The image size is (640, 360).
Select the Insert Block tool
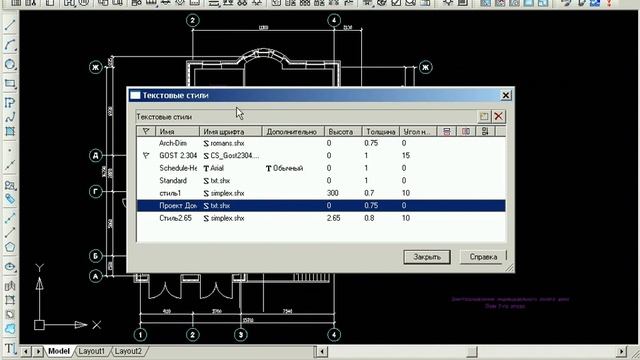point(10,185)
